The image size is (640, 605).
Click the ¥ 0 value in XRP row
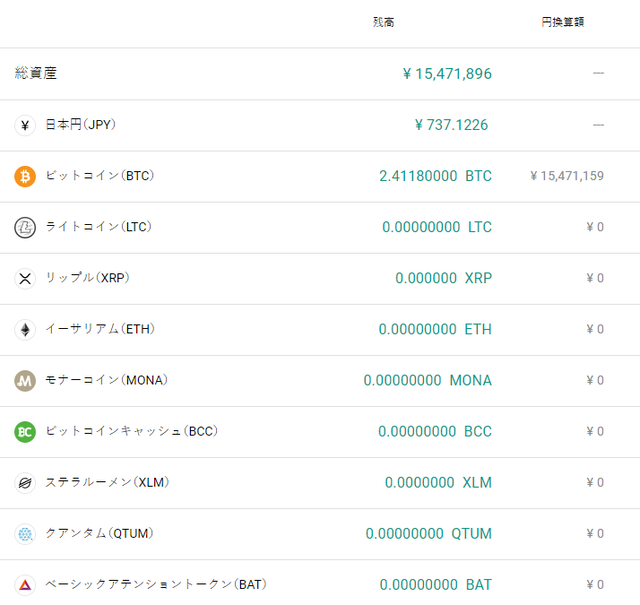click(595, 278)
